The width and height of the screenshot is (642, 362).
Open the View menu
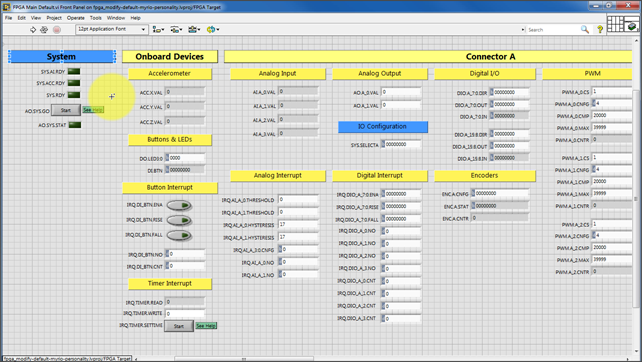[x=36, y=18]
